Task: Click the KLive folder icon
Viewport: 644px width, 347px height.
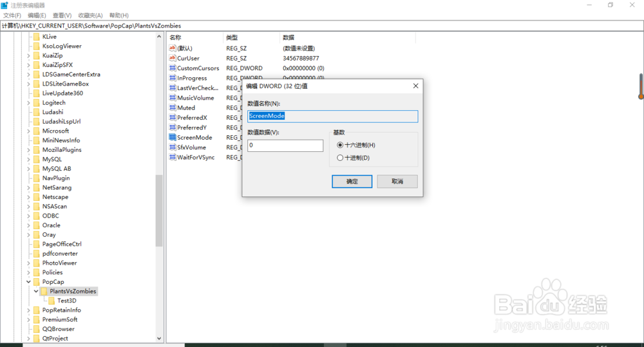Action: click(37, 37)
